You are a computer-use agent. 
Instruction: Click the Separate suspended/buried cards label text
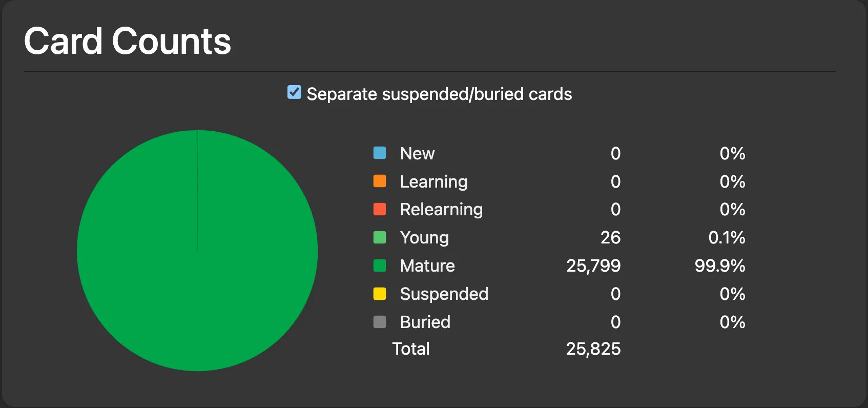click(x=439, y=94)
